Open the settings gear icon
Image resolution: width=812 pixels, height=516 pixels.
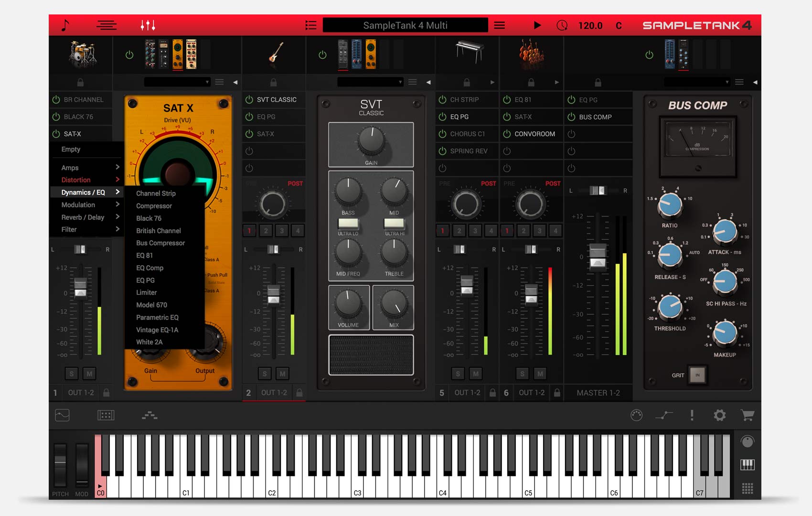coord(719,415)
